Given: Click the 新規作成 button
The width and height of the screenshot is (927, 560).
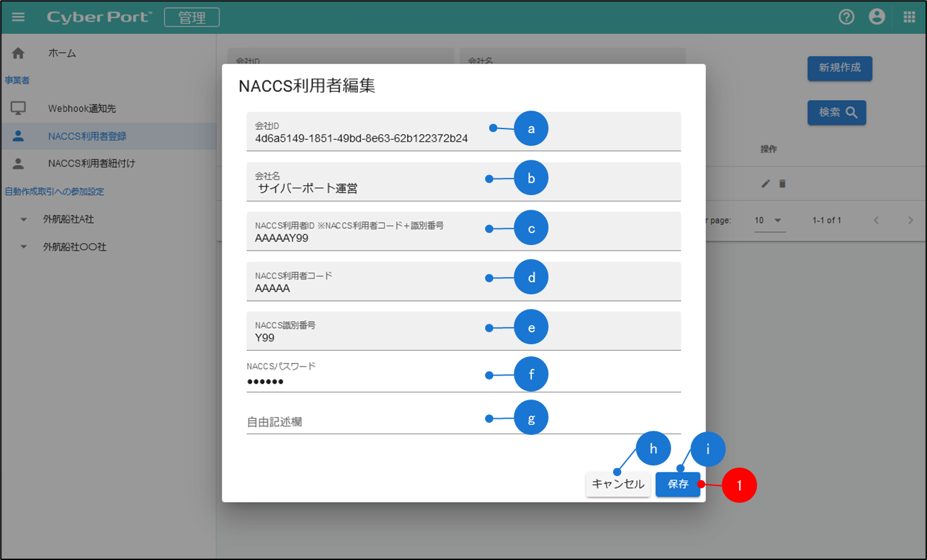Looking at the screenshot, I should pyautogui.click(x=839, y=68).
